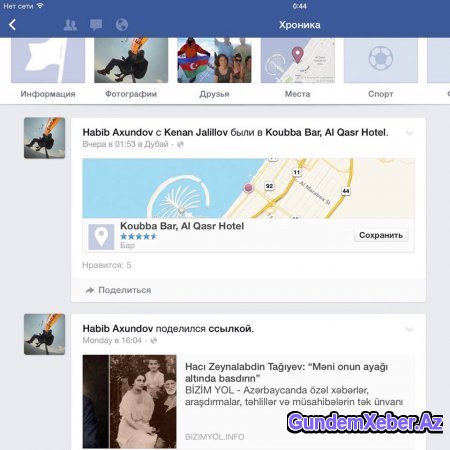The height and width of the screenshot is (450, 450).
Task: Click the pink map marker on Dubai map
Action: point(248,188)
